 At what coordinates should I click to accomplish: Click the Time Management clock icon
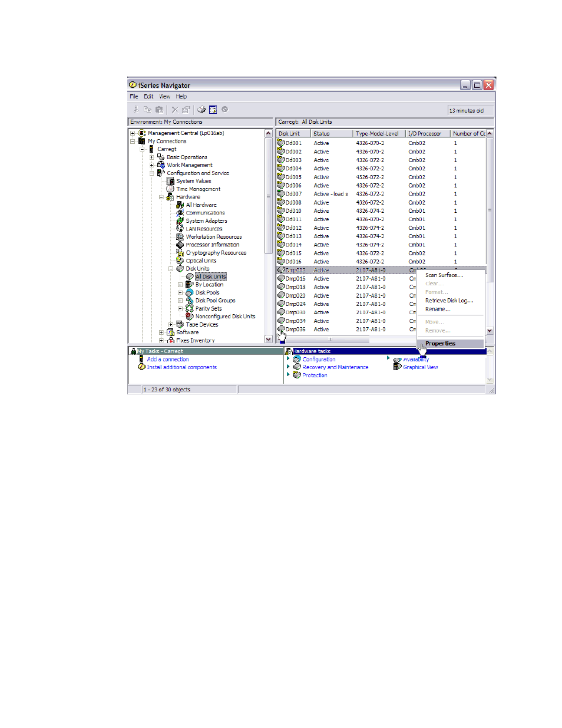click(x=170, y=189)
